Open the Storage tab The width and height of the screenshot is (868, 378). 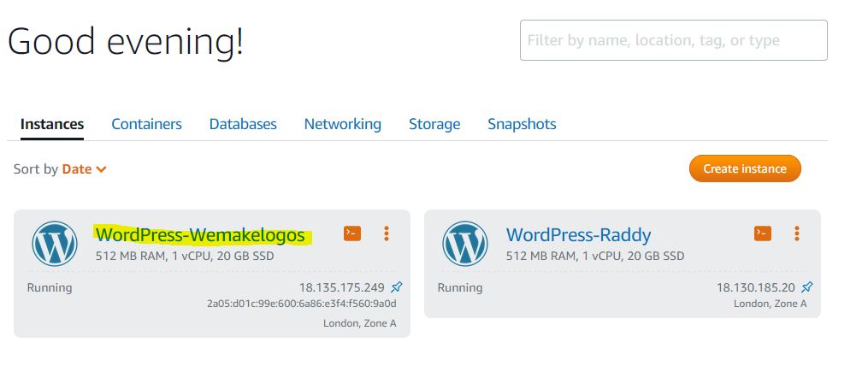(x=434, y=124)
